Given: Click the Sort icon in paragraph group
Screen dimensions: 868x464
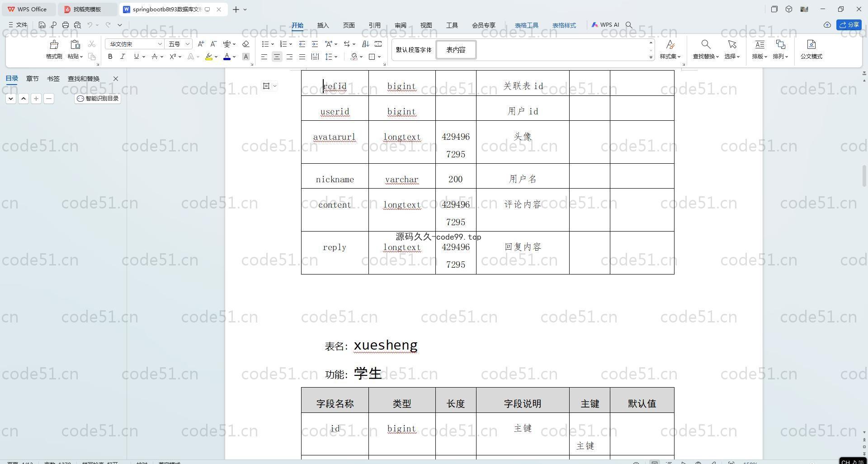Looking at the screenshot, I should [366, 44].
